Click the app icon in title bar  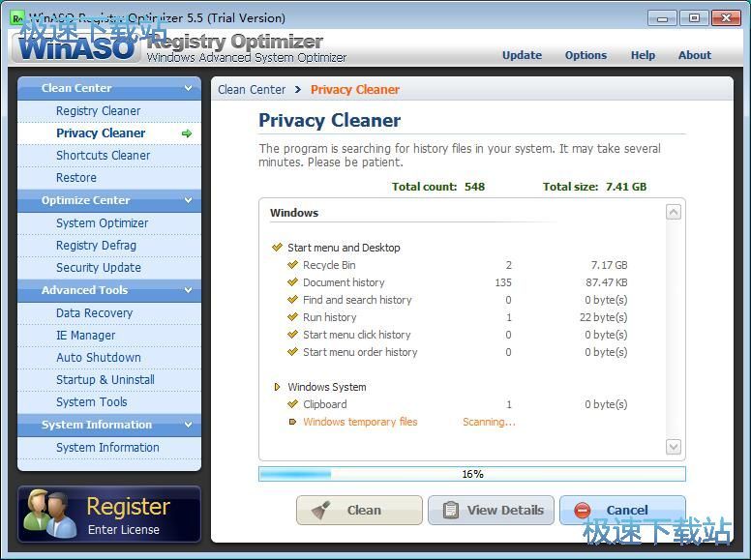(x=17, y=18)
